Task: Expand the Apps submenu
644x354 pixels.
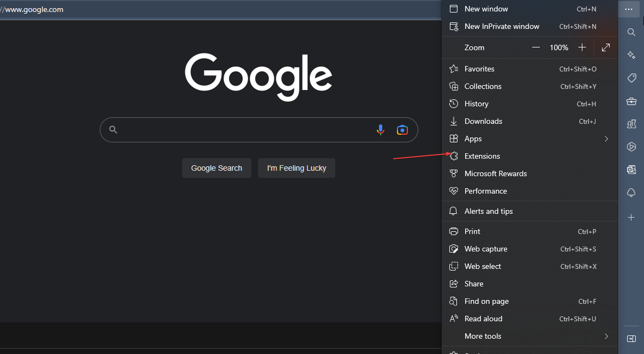Action: 530,139
